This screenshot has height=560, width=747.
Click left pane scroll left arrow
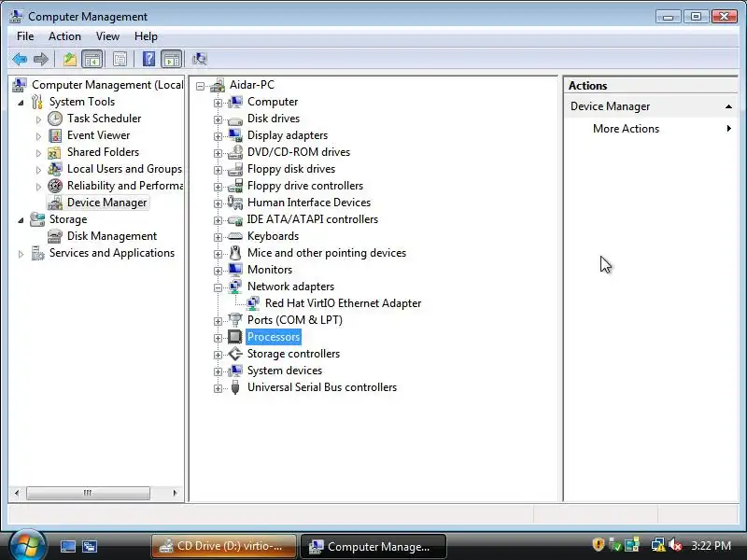click(17, 493)
